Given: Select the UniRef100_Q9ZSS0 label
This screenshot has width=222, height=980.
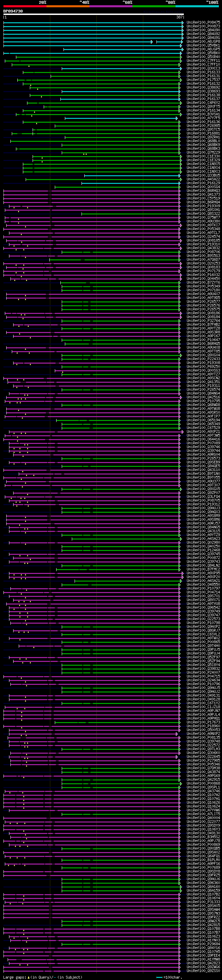Looking at the screenshot, I should [x=203, y=971].
